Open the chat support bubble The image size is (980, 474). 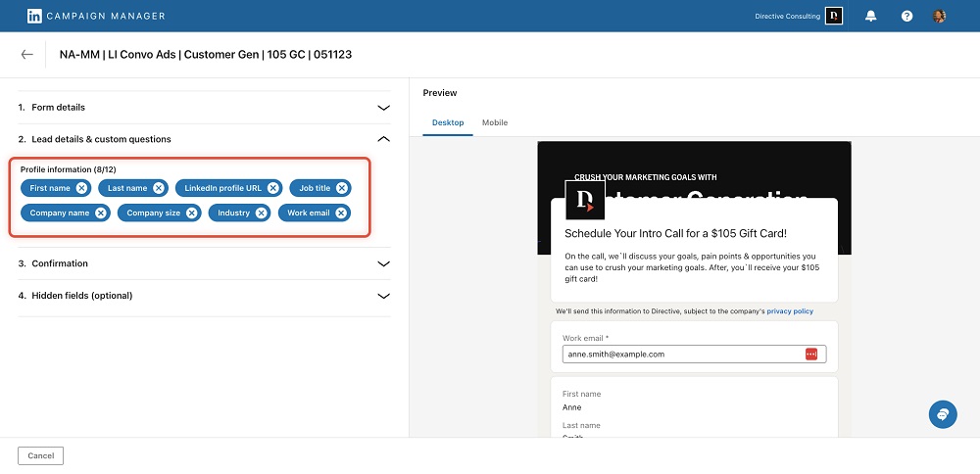[x=943, y=413]
